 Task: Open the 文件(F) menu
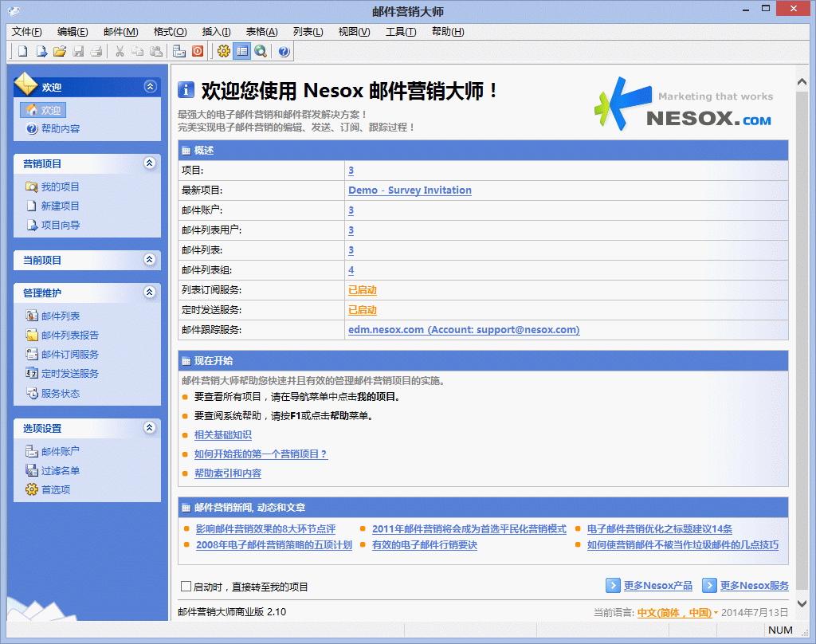(26, 32)
